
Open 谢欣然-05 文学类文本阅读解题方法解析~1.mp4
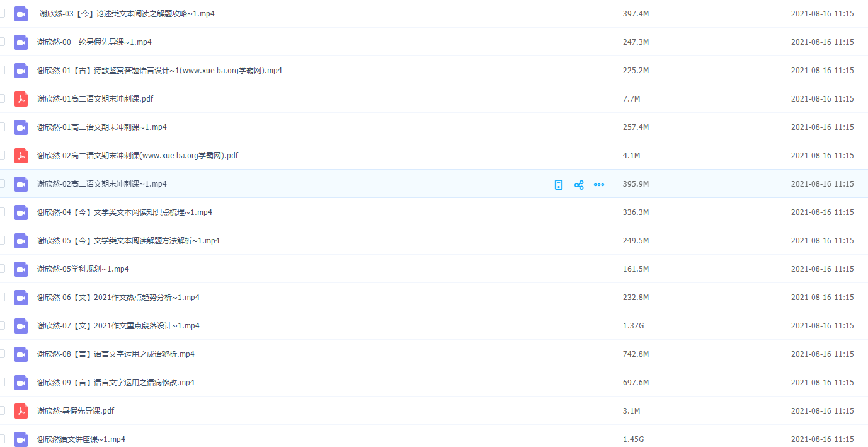(x=128, y=241)
